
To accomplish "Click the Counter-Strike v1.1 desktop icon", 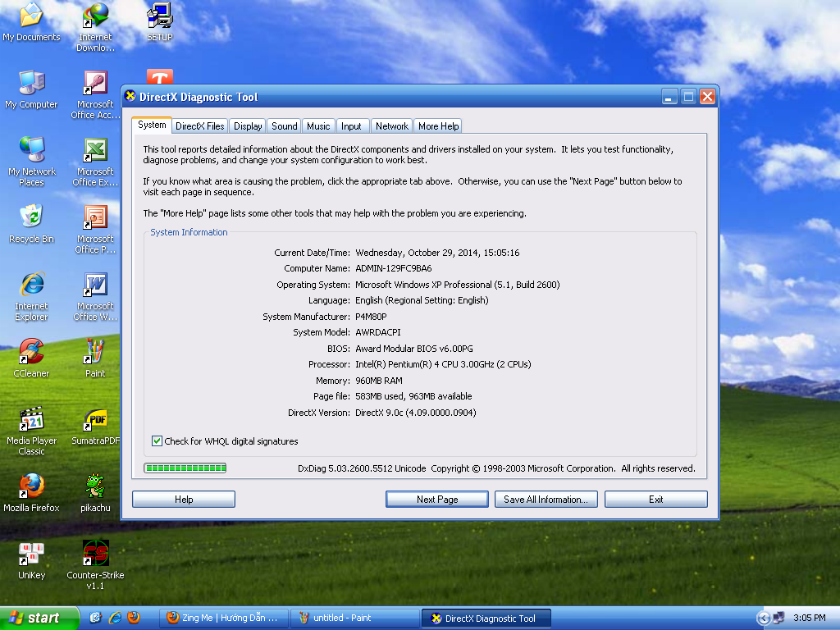I will click(95, 554).
